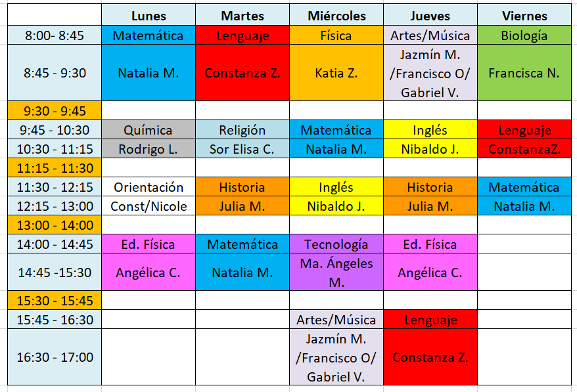This screenshot has height=392, width=577.
Task: Click the Viernes column header
Action: pos(524,16)
